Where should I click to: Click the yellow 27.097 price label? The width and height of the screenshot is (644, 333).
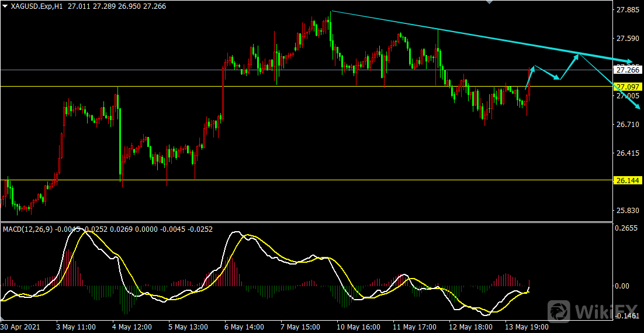click(628, 87)
